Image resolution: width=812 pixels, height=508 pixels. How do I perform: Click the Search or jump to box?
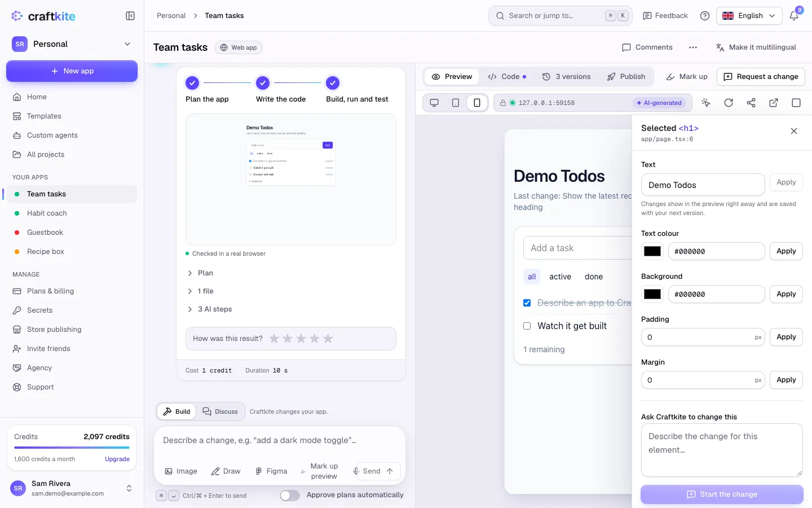(561, 16)
